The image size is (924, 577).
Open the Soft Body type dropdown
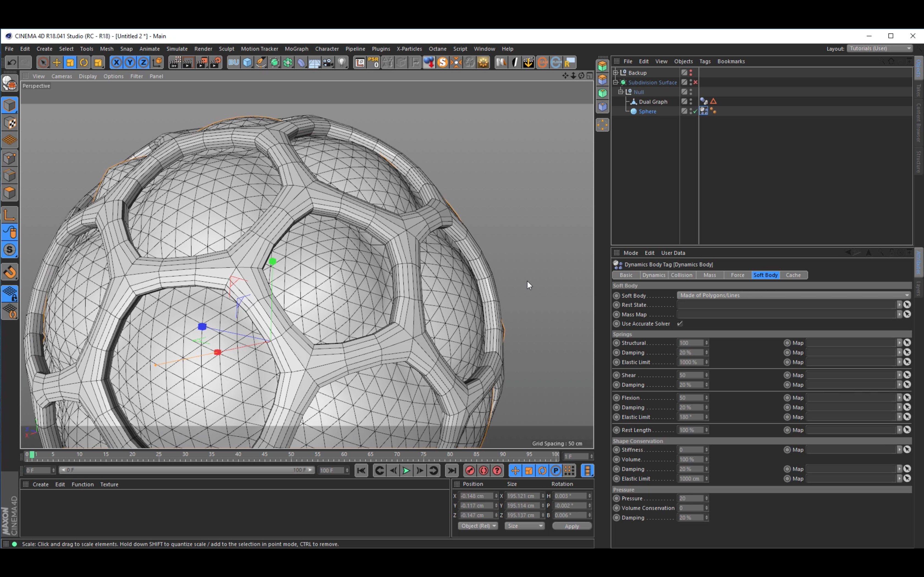pyautogui.click(x=793, y=295)
